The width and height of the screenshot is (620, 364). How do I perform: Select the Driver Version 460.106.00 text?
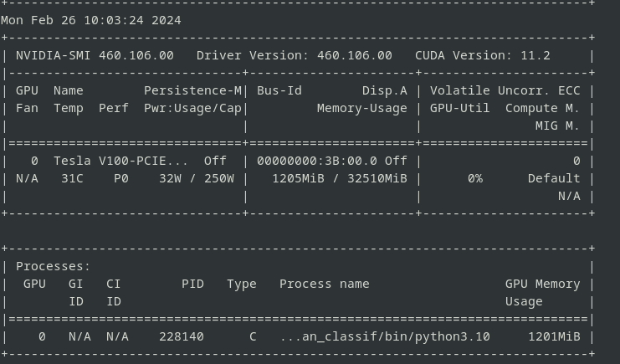click(294, 55)
